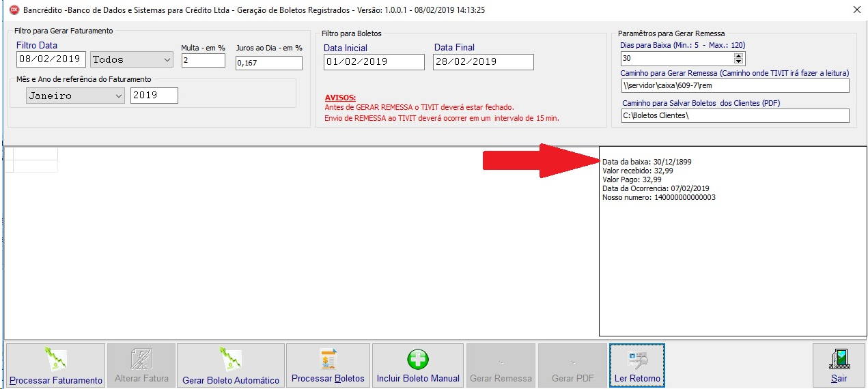Click 'Valor recebido: 32,99' line
868x389 pixels.
pos(637,171)
